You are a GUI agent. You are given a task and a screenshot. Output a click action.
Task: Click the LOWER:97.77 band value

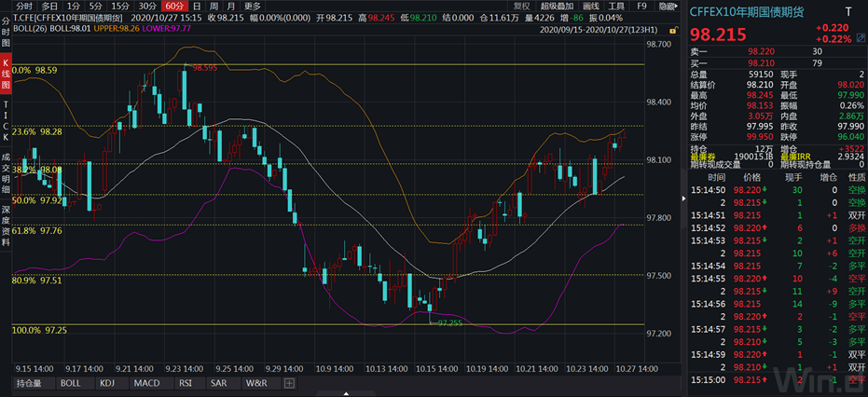click(169, 28)
